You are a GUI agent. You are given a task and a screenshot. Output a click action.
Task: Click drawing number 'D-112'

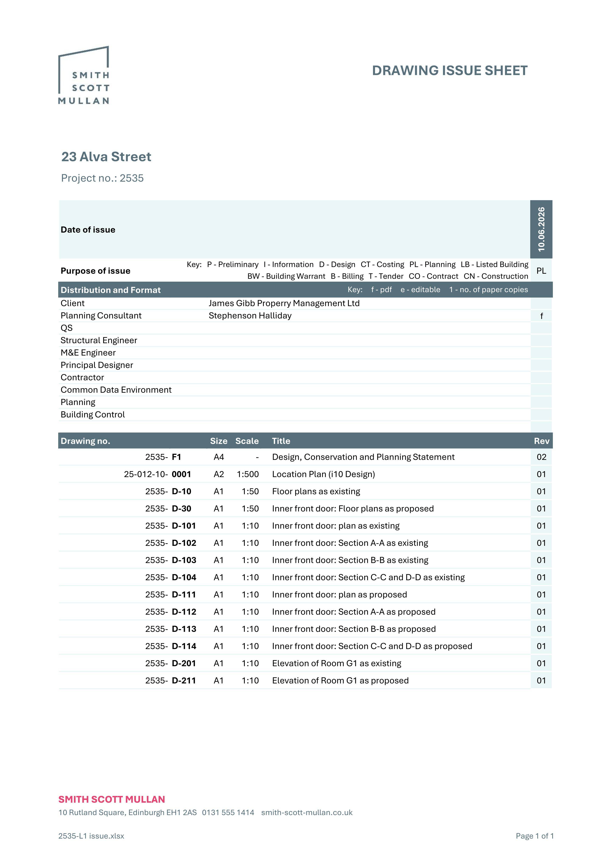[x=184, y=612]
